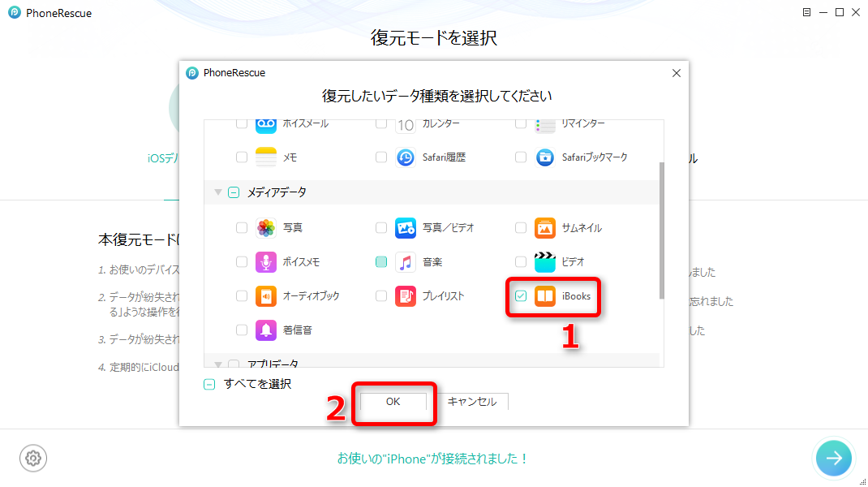Image resolution: width=868 pixels, height=487 pixels.
Task: Click the オーディオブック icon
Action: (x=266, y=296)
